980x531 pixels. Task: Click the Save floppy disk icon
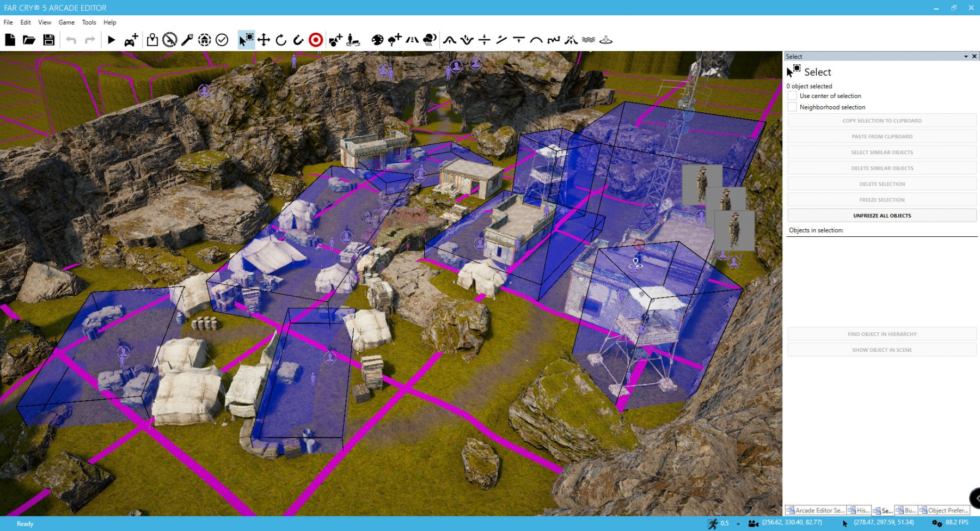pos(49,40)
